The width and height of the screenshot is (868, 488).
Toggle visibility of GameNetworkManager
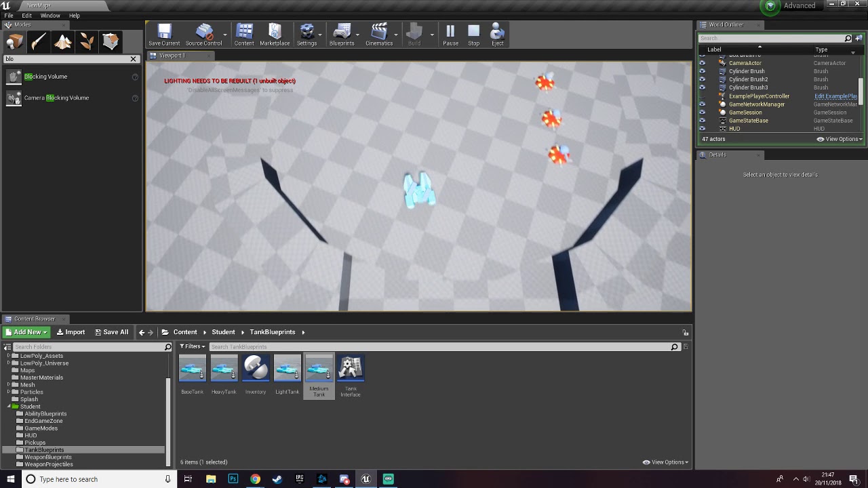(702, 104)
